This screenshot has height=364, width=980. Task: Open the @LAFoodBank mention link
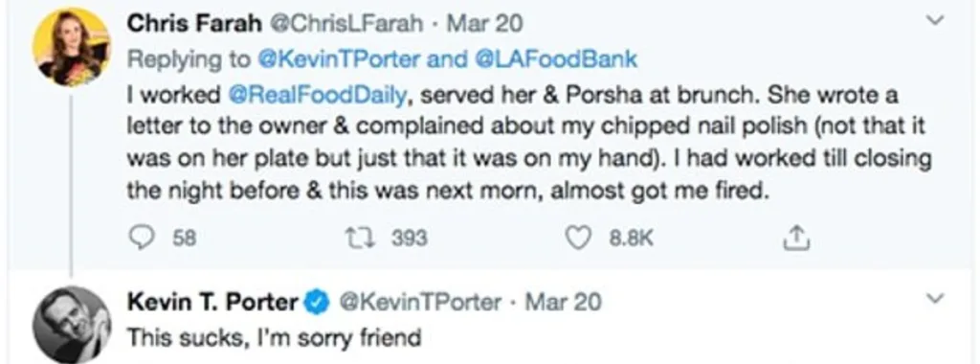point(556,59)
